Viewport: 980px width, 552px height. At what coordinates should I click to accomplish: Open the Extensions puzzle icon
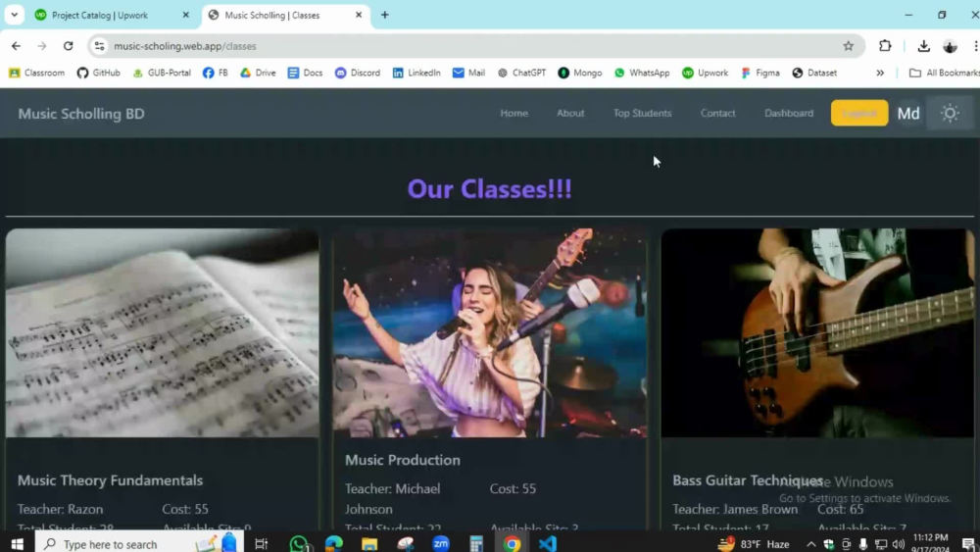click(x=885, y=46)
